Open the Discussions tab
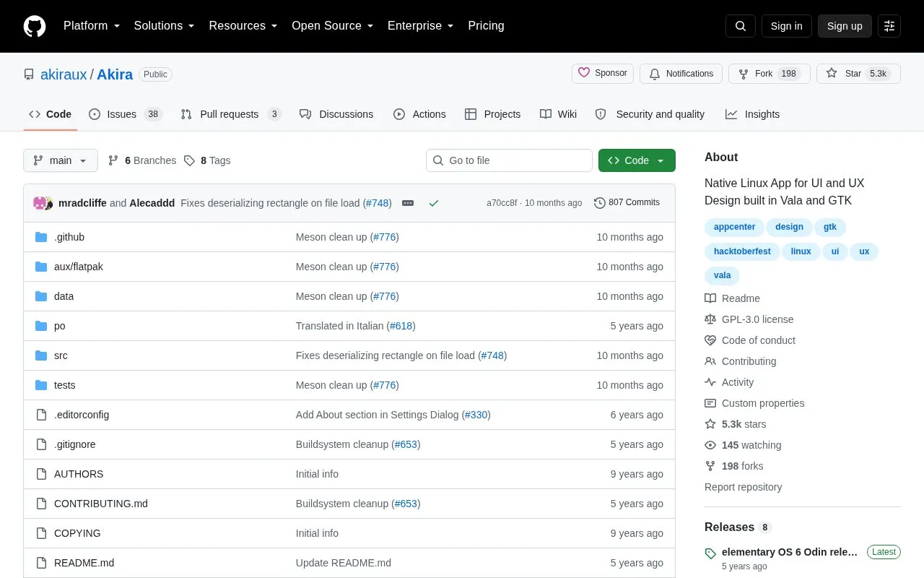The width and height of the screenshot is (924, 578). [x=336, y=114]
